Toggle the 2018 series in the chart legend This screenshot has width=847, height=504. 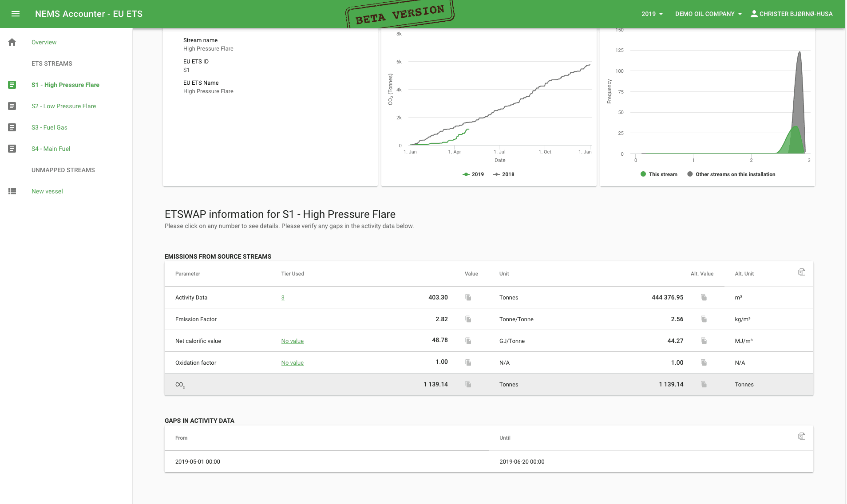504,174
